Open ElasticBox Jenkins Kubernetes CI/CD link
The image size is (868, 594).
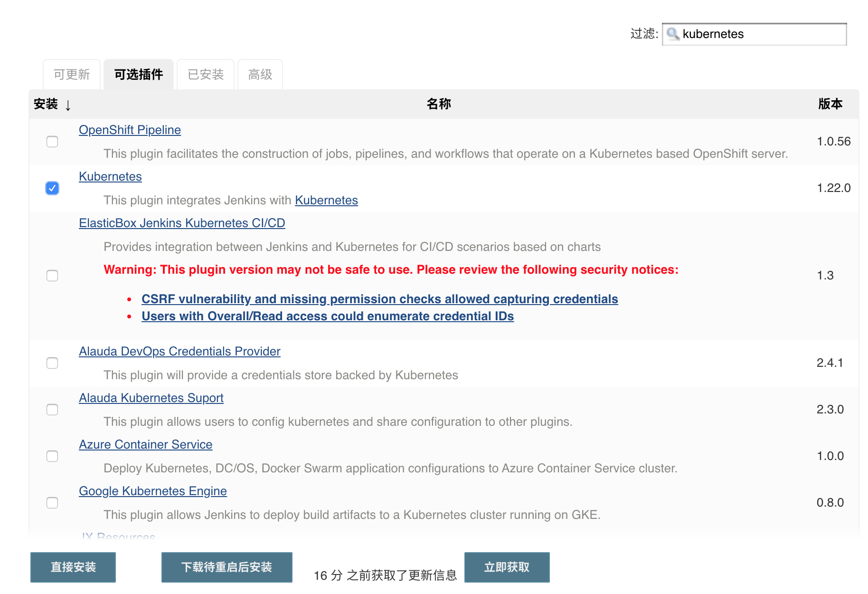click(182, 223)
